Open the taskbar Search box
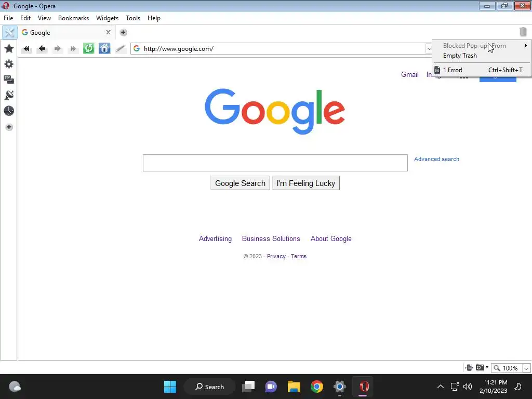This screenshot has height=399, width=532. 210,387
